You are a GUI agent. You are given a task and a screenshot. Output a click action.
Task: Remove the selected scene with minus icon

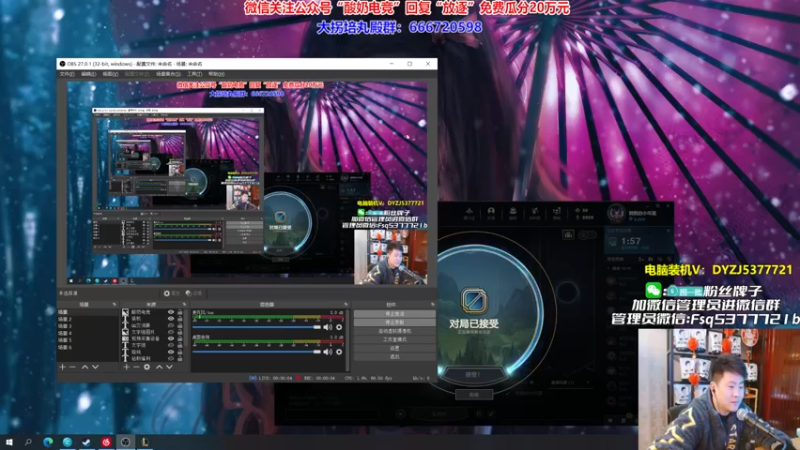[x=72, y=367]
